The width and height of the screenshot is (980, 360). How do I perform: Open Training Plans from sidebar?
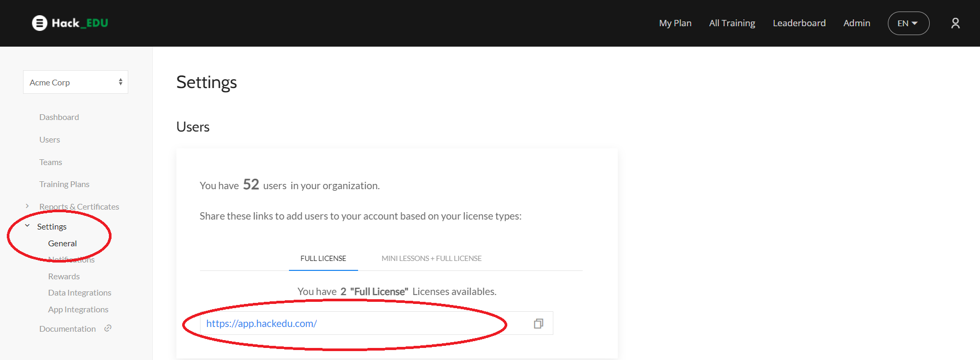pos(64,184)
